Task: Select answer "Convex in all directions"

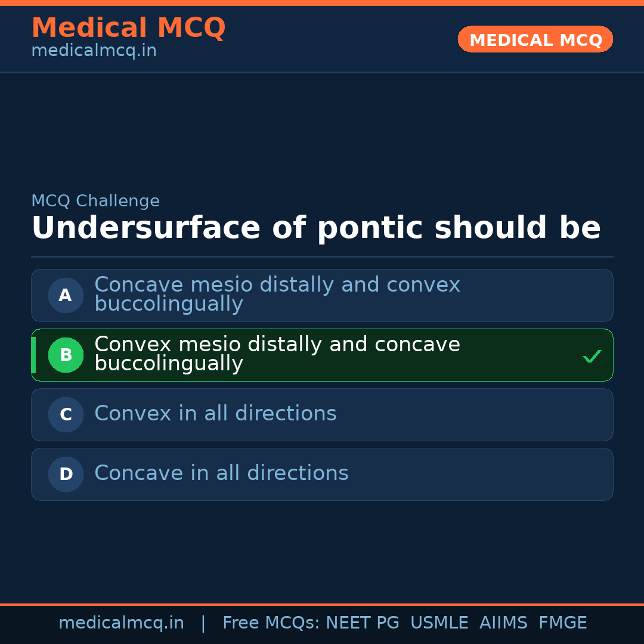Action: [215, 414]
